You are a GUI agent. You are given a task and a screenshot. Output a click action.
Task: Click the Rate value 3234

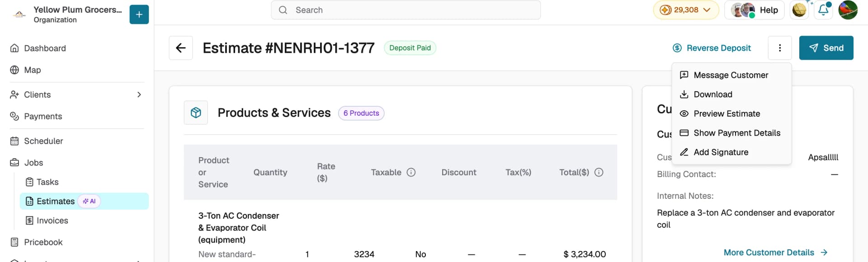click(364, 254)
